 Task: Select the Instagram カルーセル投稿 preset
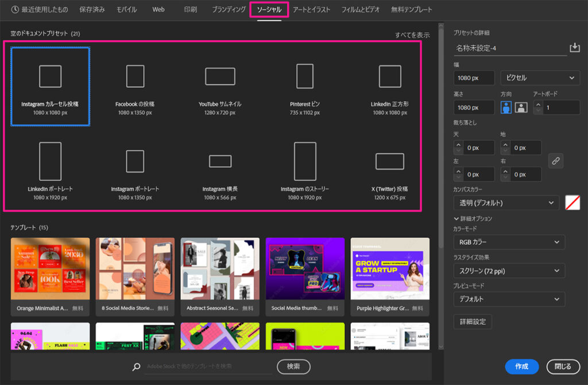(50, 85)
